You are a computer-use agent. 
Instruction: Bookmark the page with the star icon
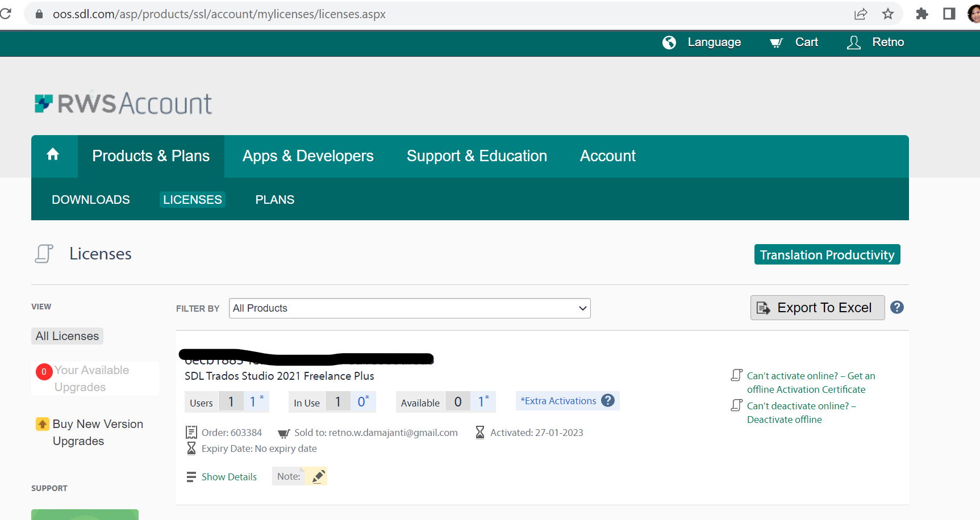888,14
